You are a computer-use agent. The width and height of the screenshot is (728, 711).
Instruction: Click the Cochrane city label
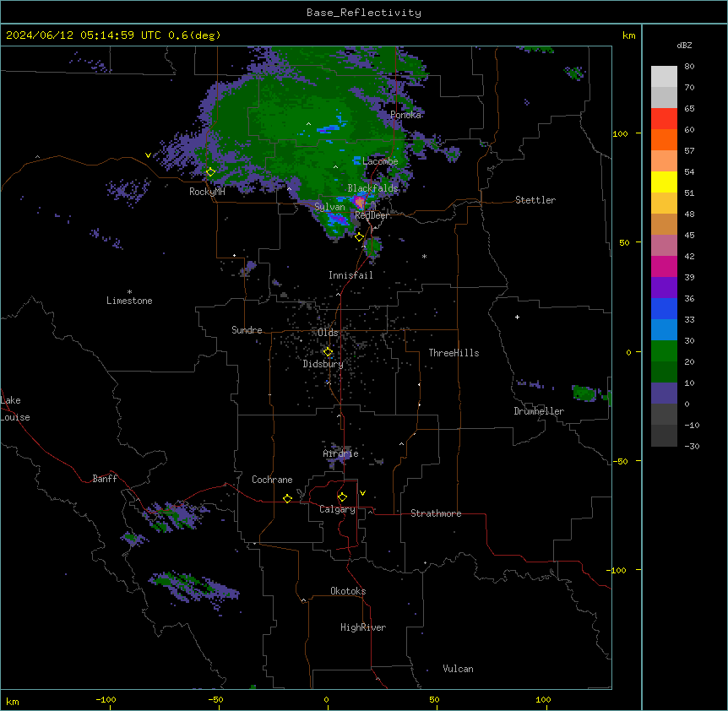(x=272, y=480)
